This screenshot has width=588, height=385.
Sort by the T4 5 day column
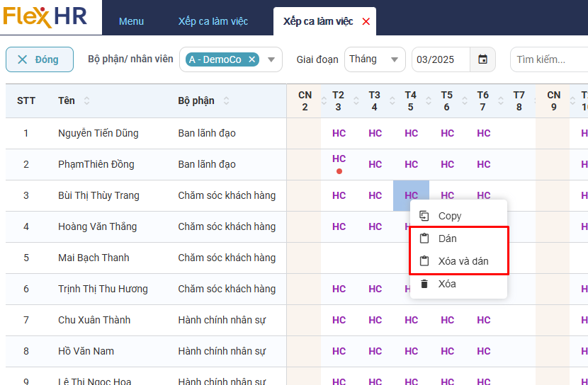[429, 100]
